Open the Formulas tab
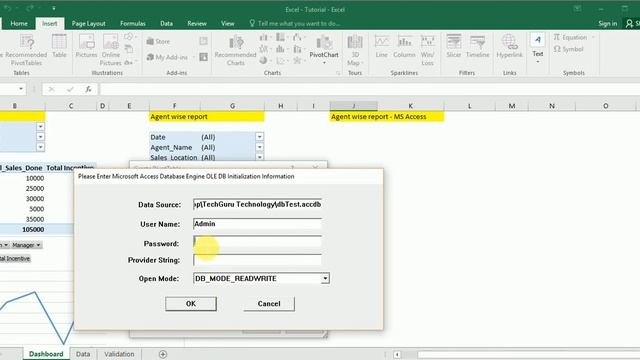Image resolution: width=640 pixels, height=360 pixels. (x=133, y=24)
